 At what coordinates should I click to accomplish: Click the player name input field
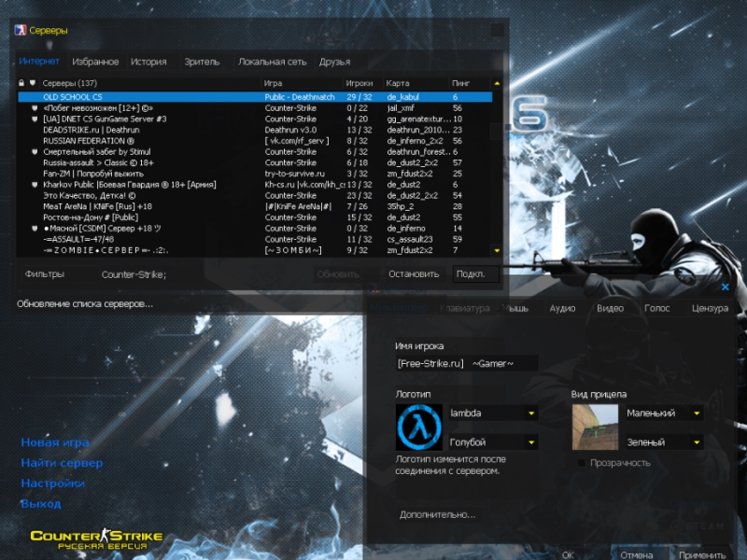pos(466,363)
